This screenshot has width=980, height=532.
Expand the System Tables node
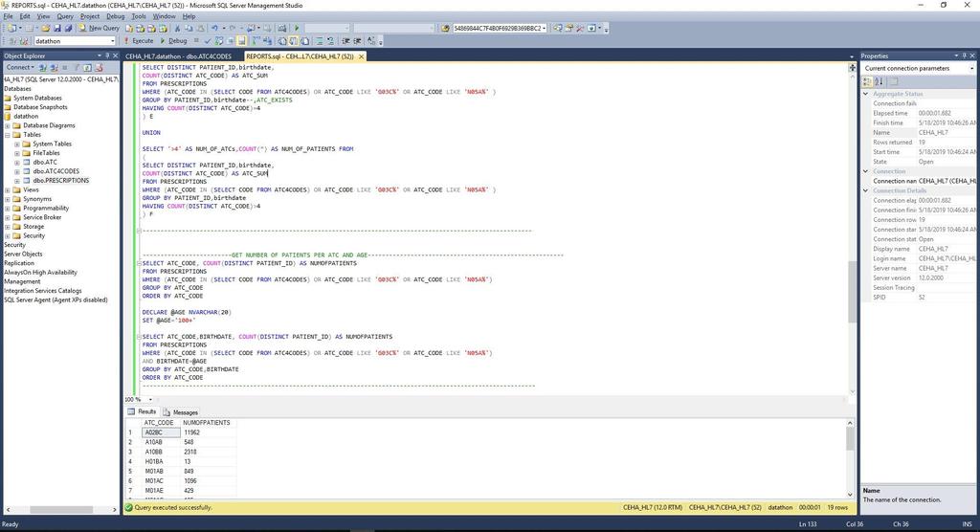17,144
